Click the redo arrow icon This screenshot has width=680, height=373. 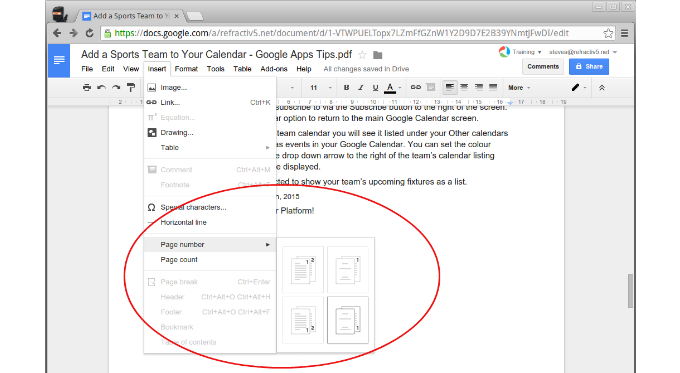pos(116,88)
